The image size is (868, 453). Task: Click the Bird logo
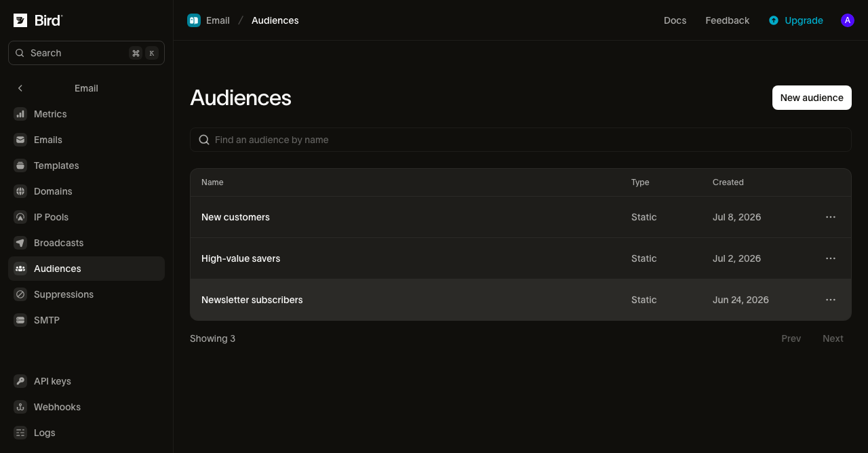pyautogui.click(x=38, y=20)
